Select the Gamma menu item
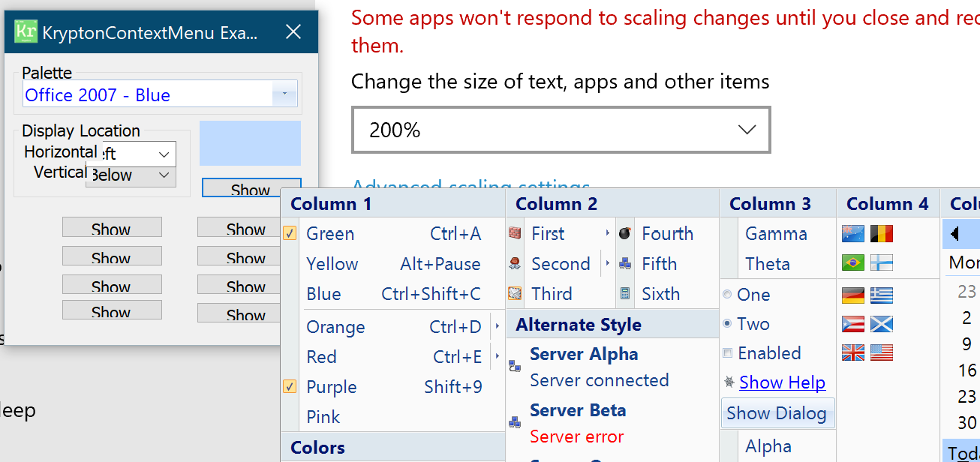Viewport: 980px width, 462px height. click(777, 234)
